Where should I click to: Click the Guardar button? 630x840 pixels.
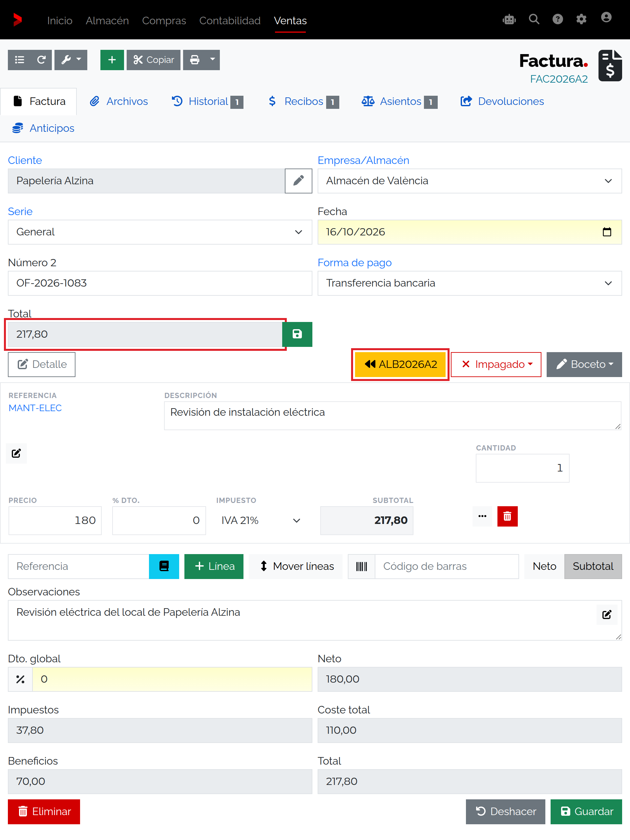(586, 812)
